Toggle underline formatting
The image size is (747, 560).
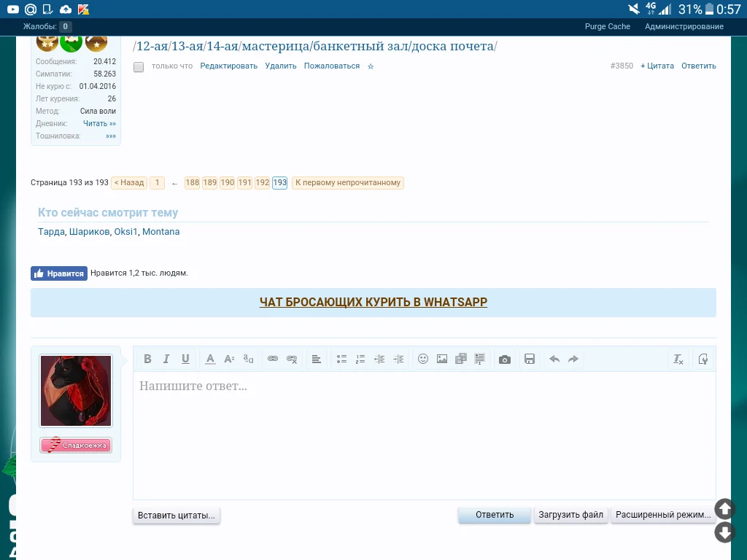(185, 359)
